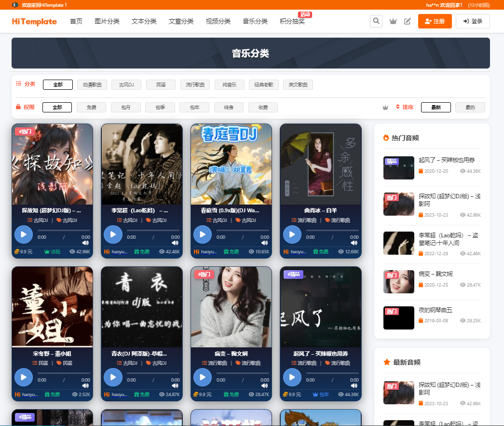Switch sorting to 最热
The height and width of the screenshot is (426, 504).
pyautogui.click(x=470, y=107)
